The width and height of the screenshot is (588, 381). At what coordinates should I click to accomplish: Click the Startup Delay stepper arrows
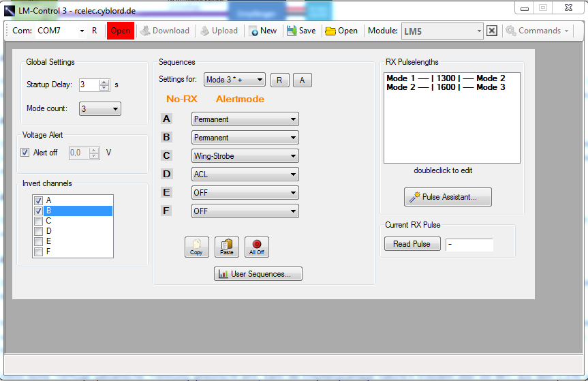tap(105, 85)
